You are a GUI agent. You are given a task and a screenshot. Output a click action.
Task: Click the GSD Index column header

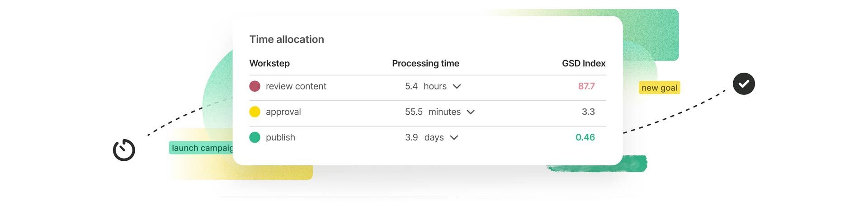point(583,63)
